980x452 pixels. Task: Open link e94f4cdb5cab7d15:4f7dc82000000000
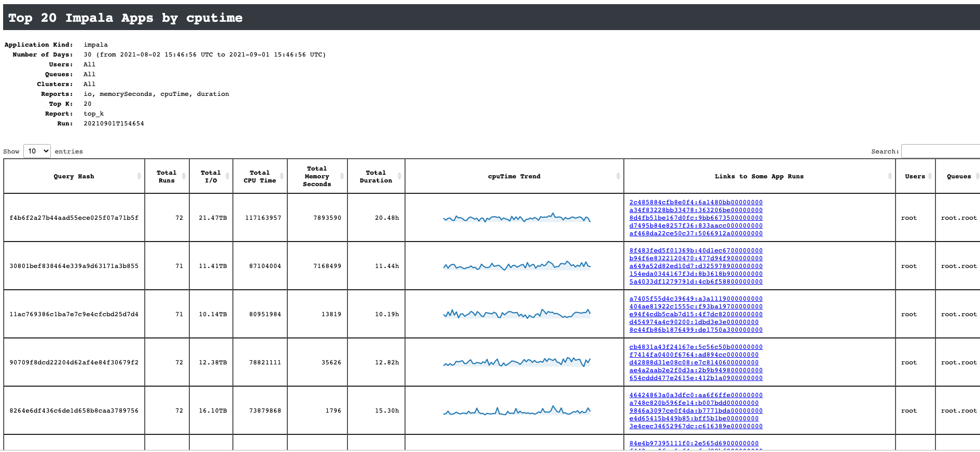[x=696, y=314]
